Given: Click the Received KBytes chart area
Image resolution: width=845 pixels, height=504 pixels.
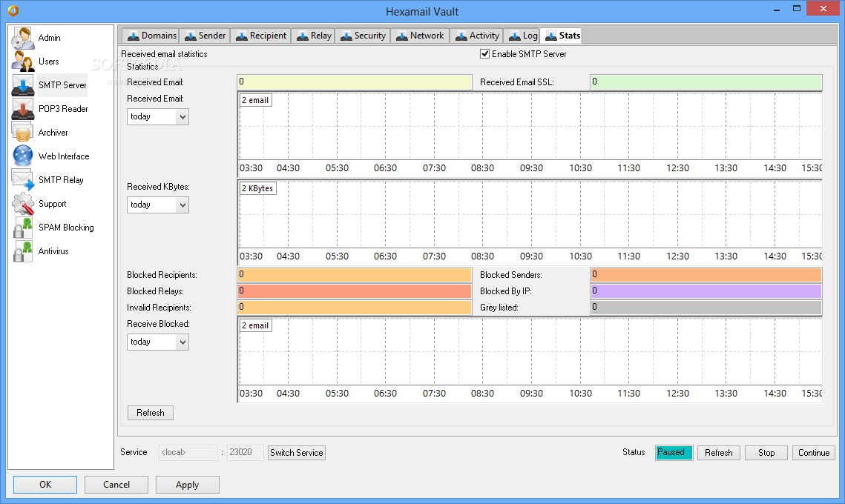Looking at the screenshot, I should pyautogui.click(x=530, y=223).
